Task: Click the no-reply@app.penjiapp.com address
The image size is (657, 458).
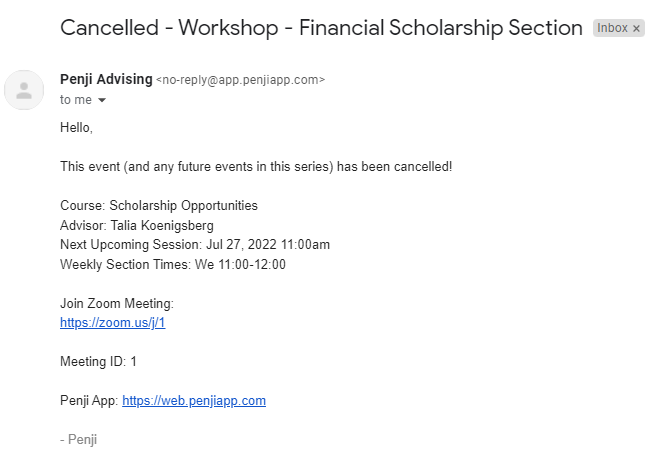Action: [241, 80]
